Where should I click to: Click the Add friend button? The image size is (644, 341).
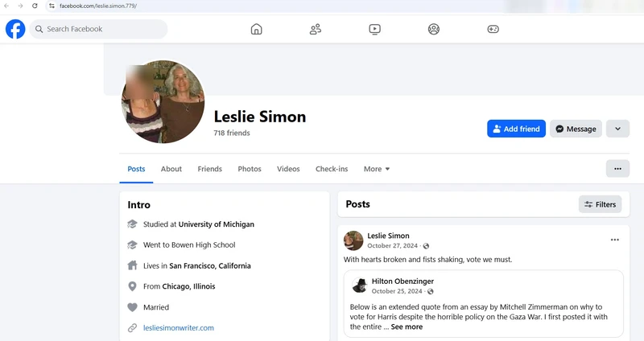click(x=516, y=129)
